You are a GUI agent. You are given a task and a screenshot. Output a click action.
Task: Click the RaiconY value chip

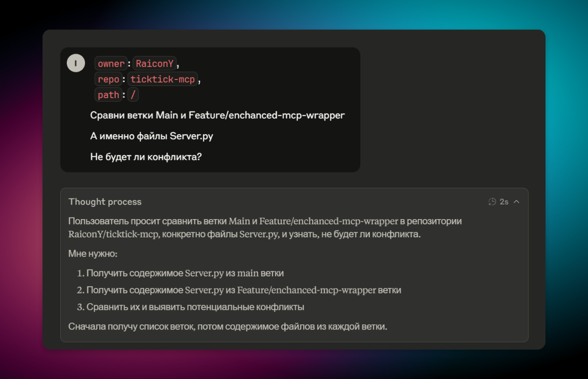[154, 63]
